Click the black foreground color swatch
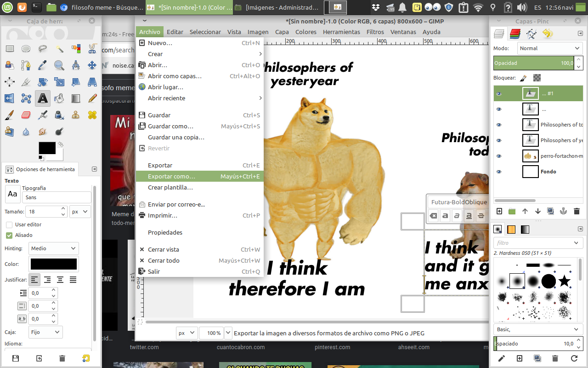Image resolution: width=588 pixels, height=368 pixels. point(47,148)
